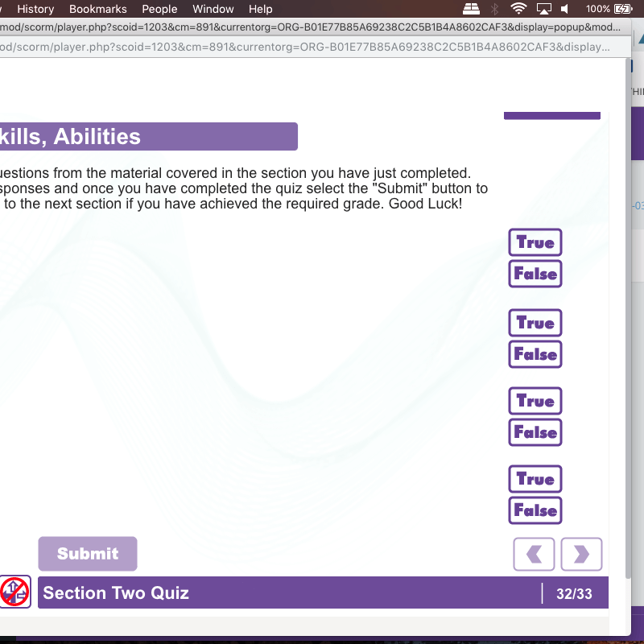Submit the Section Two Quiz

tap(88, 554)
